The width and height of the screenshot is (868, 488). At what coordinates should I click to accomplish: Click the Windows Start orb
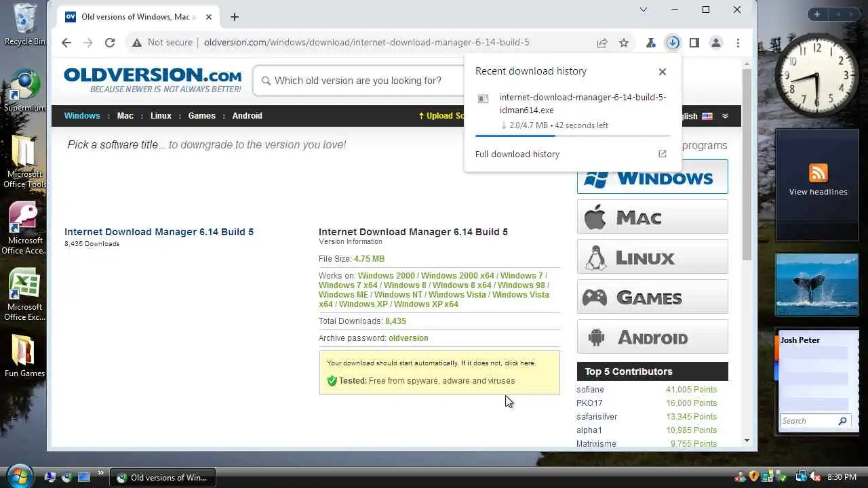point(20,476)
